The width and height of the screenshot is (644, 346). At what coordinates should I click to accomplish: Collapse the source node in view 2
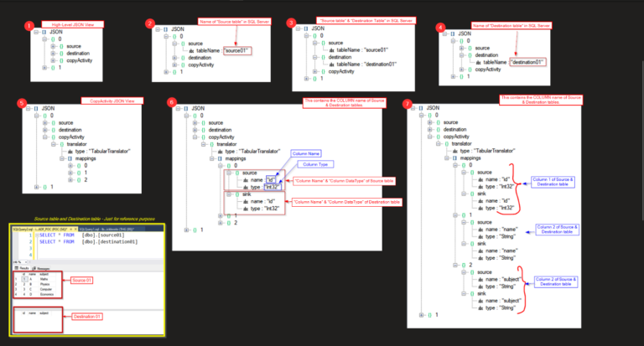174,44
